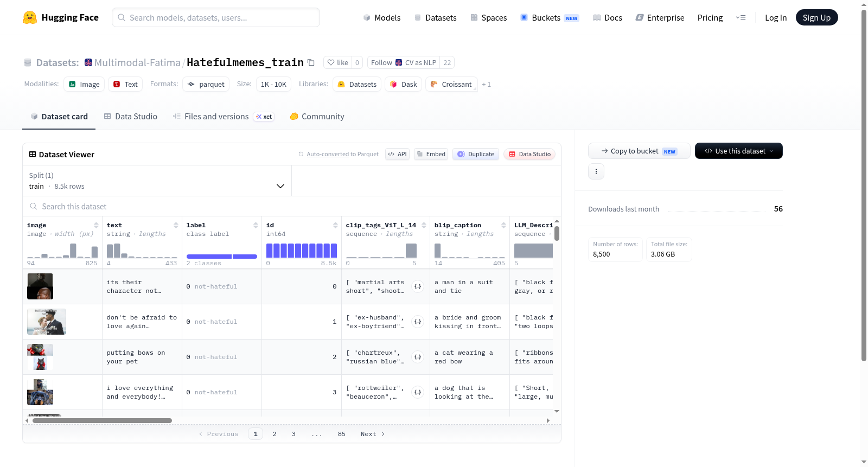Image resolution: width=868 pixels, height=467 pixels.
Task: Show additional libraries with +1
Action: pos(486,85)
